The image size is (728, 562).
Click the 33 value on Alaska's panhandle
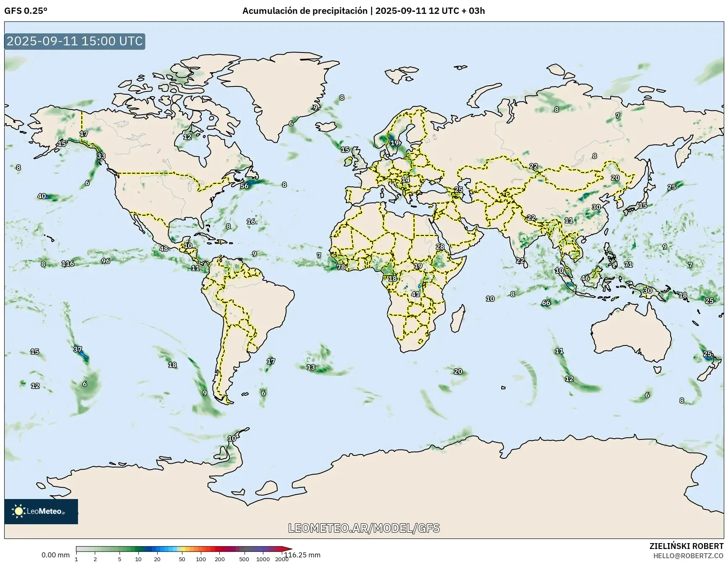point(101,156)
